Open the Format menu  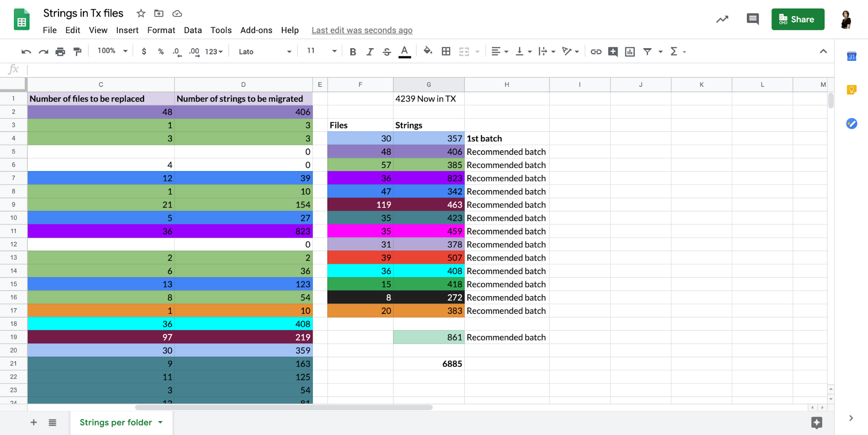point(161,30)
